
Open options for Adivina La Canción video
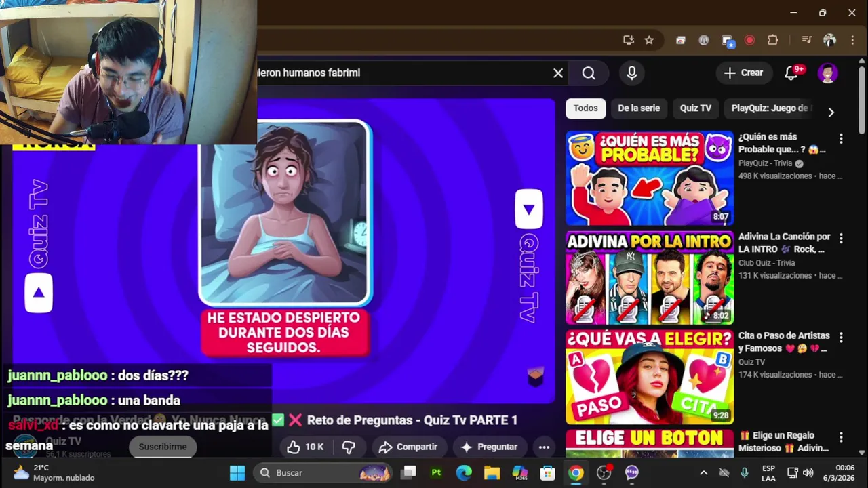(841, 238)
